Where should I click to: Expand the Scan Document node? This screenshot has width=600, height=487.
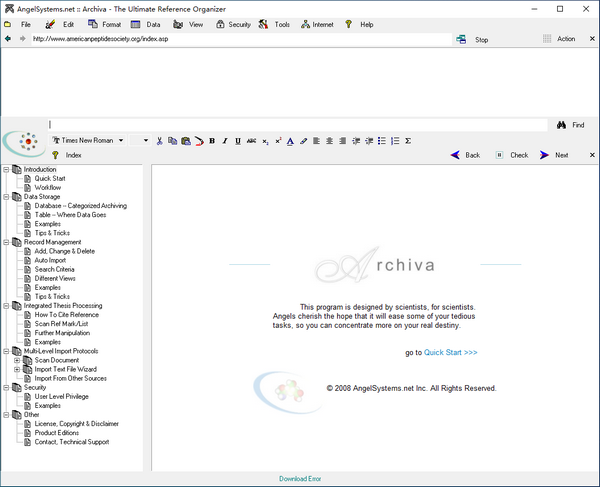point(17,360)
